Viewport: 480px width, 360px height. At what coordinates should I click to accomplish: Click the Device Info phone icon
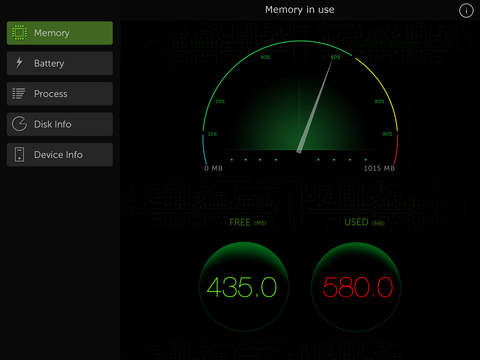[x=19, y=154]
